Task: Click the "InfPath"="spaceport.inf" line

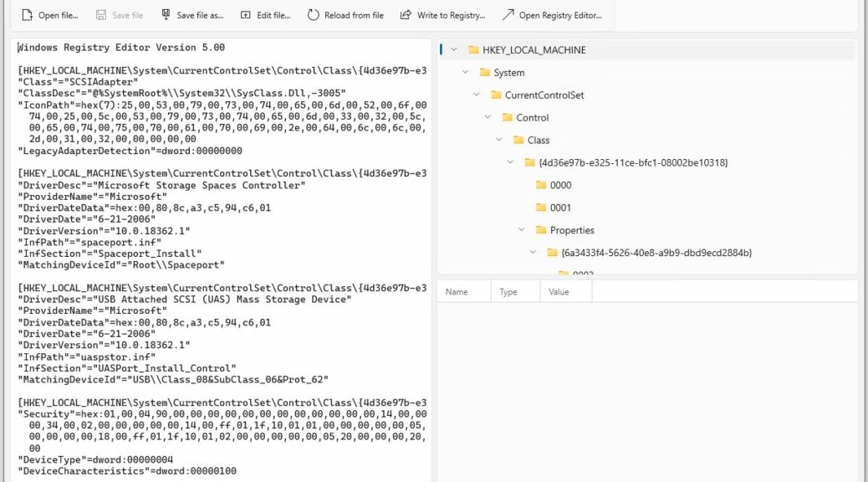Action: point(89,242)
